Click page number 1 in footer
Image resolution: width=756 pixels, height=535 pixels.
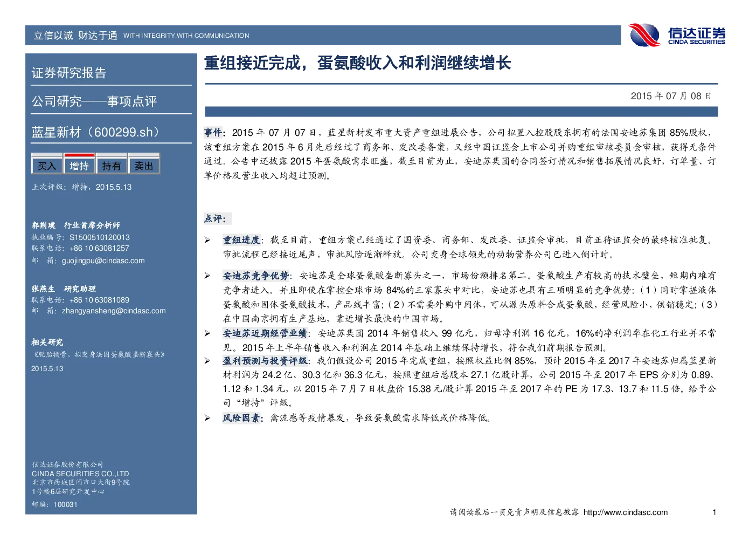[715, 512]
